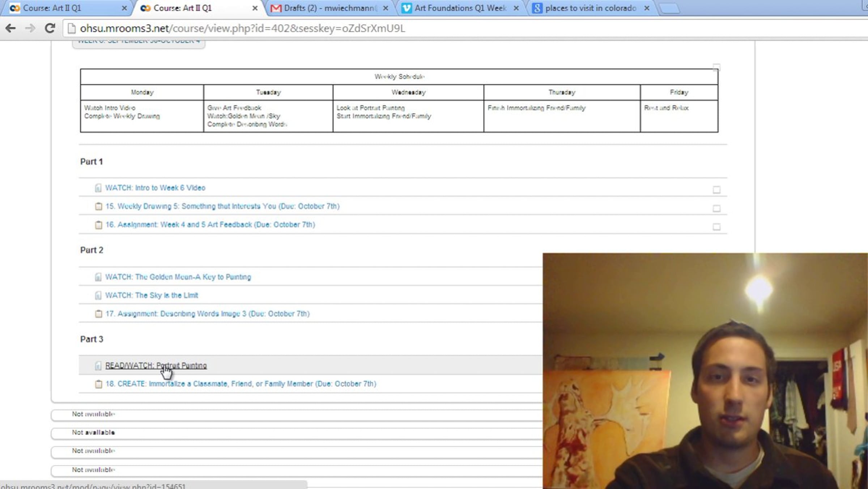The width and height of the screenshot is (868, 489).
Task: Check completion box for Intro to Week 6 Video
Action: 716,190
